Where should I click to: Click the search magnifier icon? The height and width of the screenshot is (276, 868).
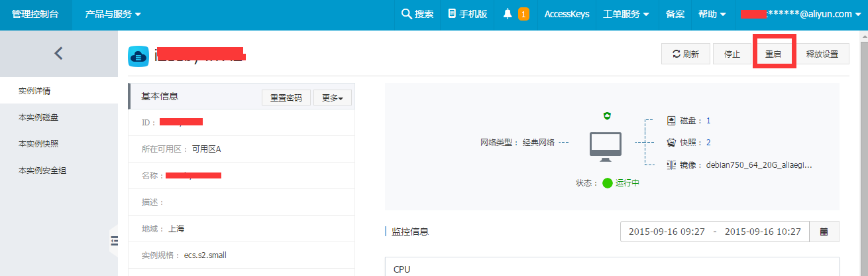[x=407, y=14]
